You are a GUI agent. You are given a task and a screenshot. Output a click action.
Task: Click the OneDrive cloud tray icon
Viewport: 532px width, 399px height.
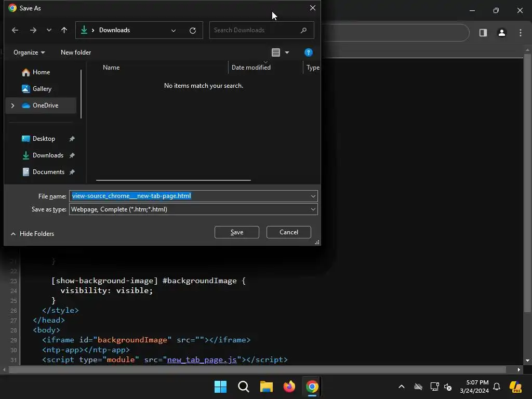418,387
